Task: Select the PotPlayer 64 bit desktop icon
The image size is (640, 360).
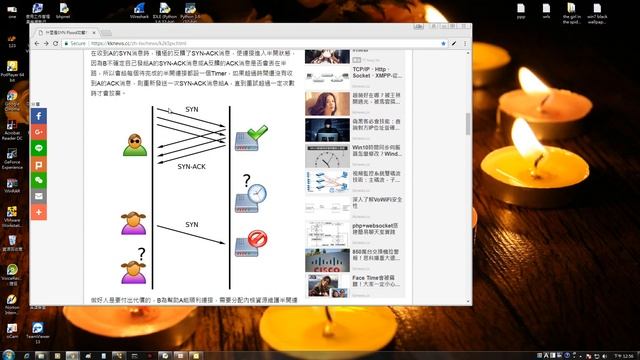Action: 12,70
